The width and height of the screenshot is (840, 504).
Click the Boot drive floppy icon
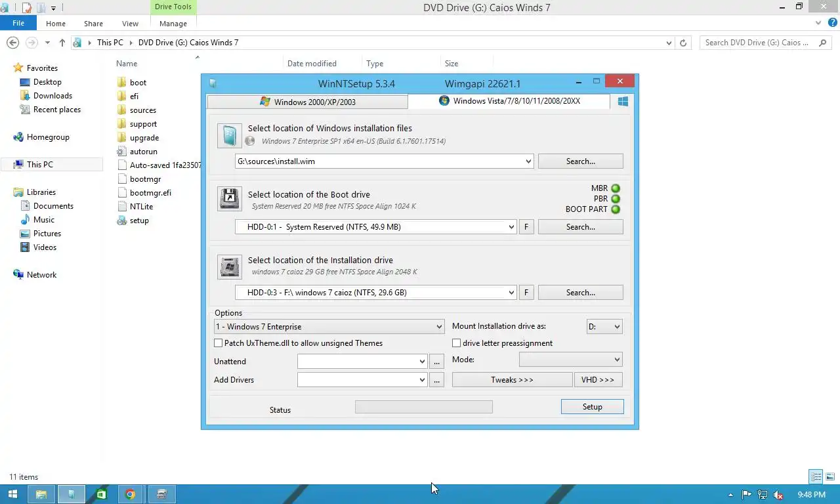pos(230,199)
